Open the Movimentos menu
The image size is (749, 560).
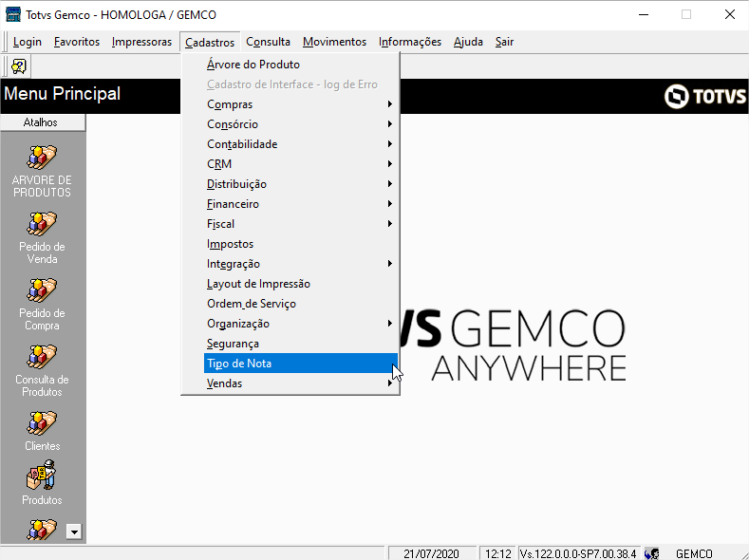(x=334, y=42)
